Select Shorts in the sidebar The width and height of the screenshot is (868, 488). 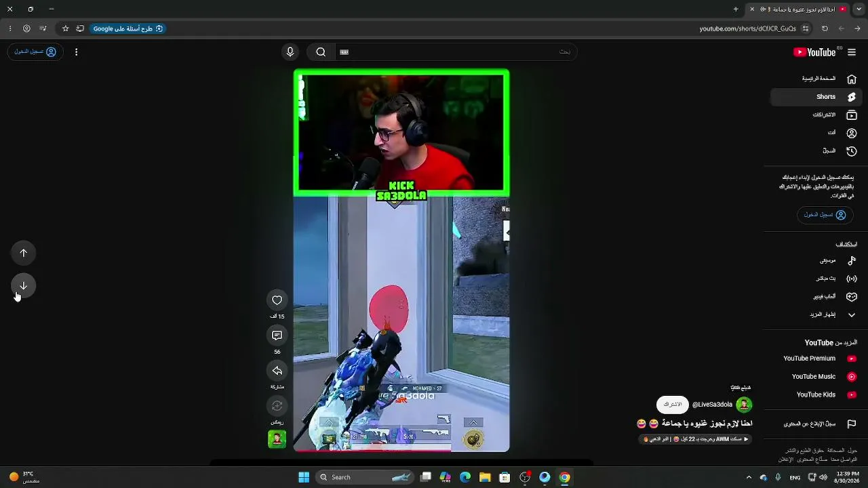(816, 97)
